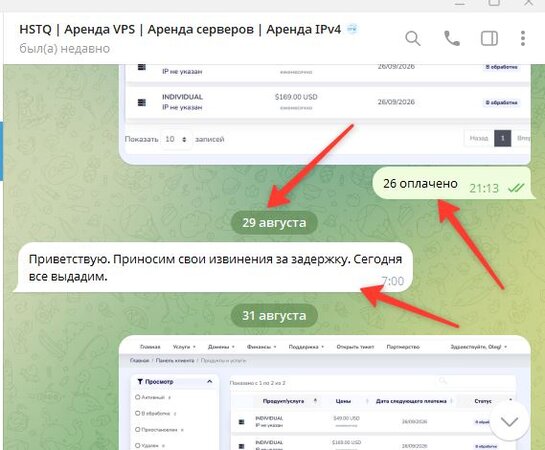Click the "был(а) недавно" status line
Screen dimensions: 545x450
[x=65, y=49]
